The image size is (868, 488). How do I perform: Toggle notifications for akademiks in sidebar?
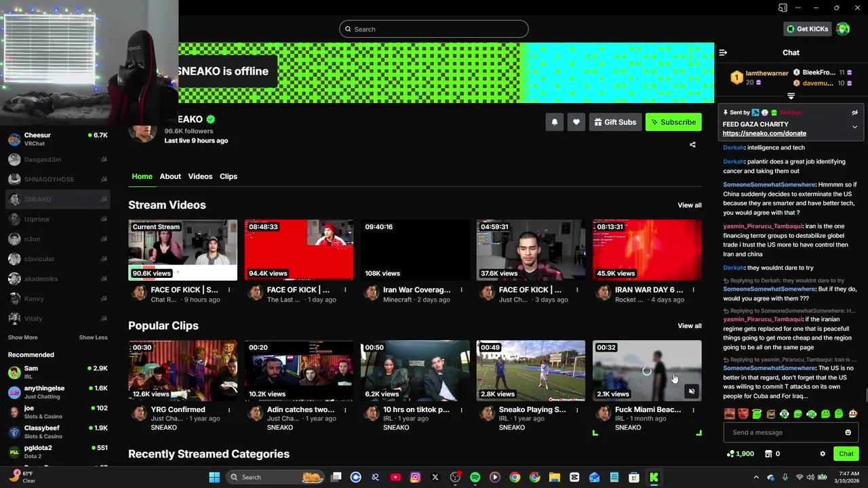(104, 279)
